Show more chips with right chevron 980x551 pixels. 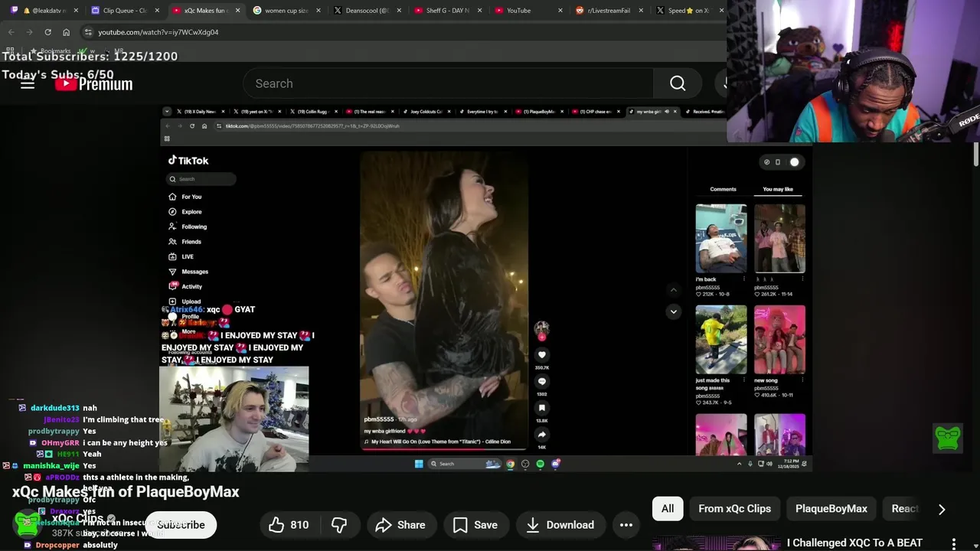tap(942, 509)
